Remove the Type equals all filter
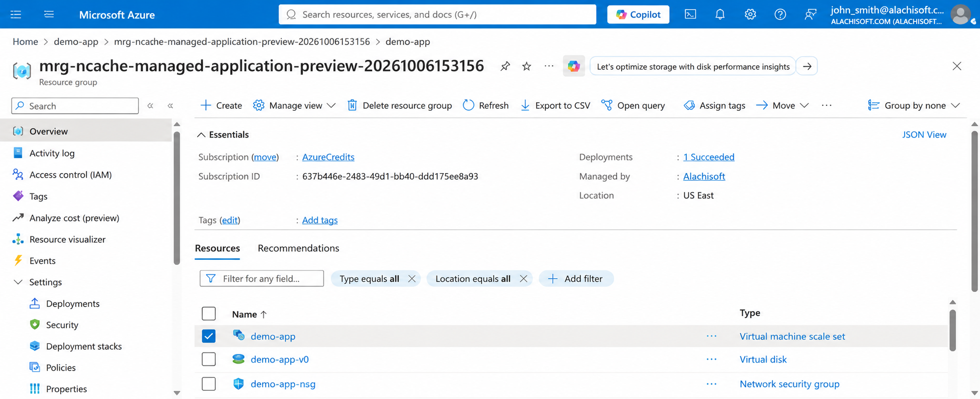 (412, 279)
